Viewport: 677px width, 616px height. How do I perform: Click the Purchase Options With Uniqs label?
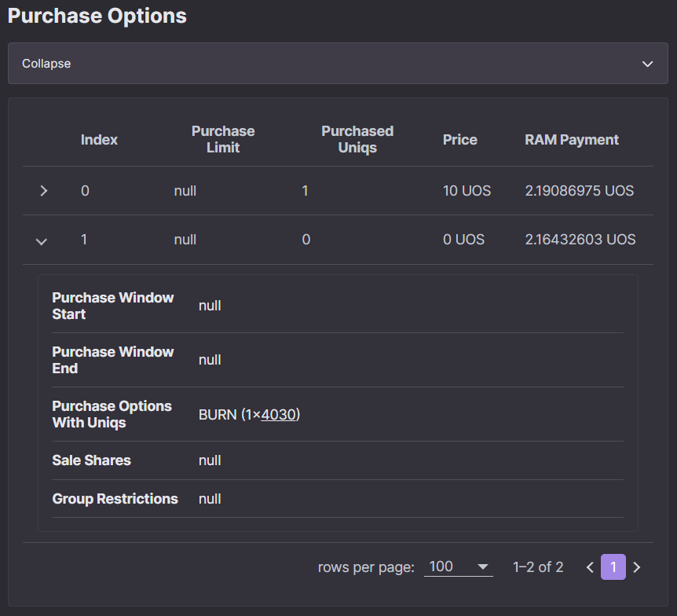pyautogui.click(x=112, y=414)
